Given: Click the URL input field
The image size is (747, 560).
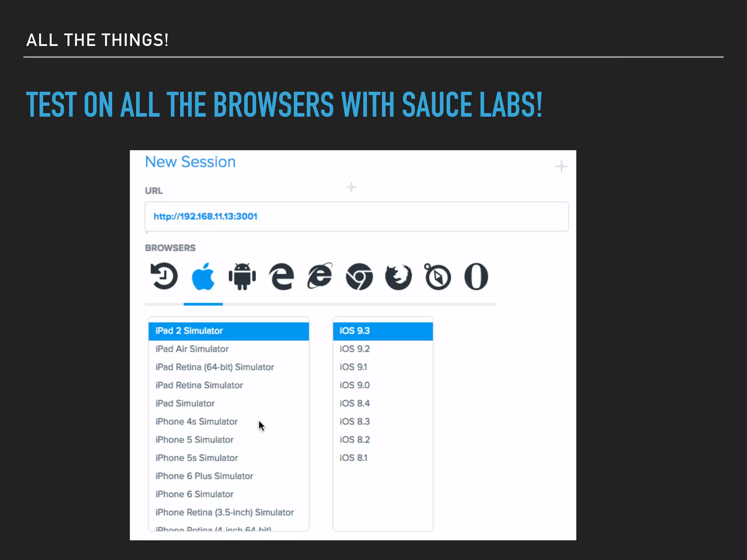Looking at the screenshot, I should tap(356, 216).
